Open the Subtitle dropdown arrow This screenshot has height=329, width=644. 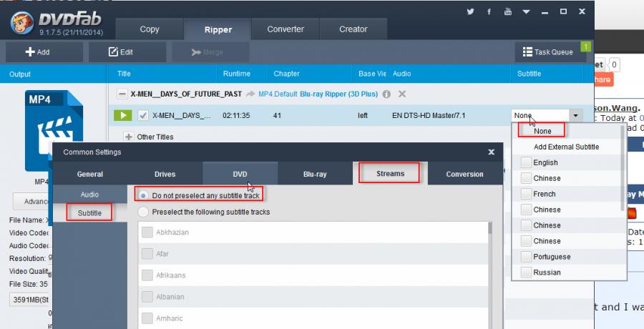576,115
